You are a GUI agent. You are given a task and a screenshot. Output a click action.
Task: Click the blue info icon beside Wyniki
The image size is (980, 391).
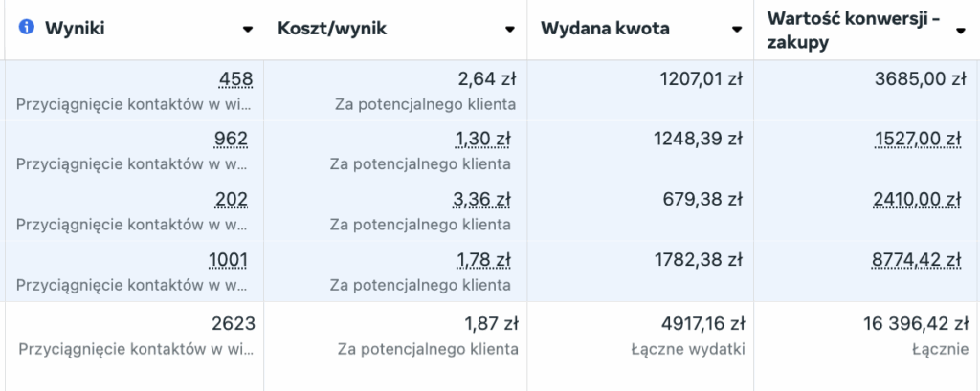tap(26, 28)
